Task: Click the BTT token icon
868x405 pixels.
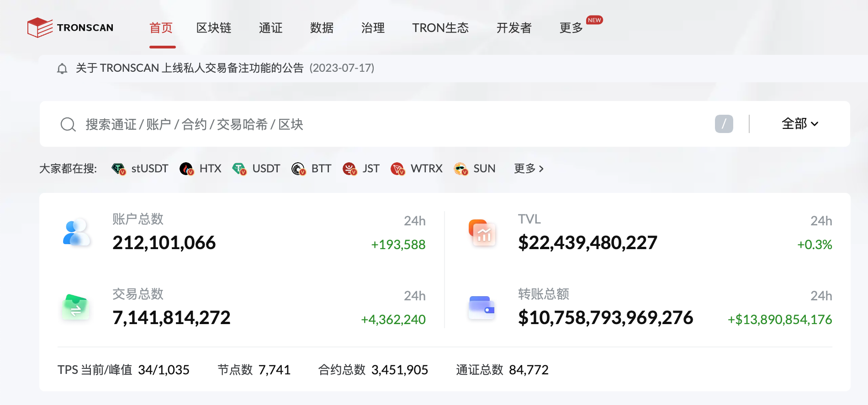Action: click(x=298, y=169)
